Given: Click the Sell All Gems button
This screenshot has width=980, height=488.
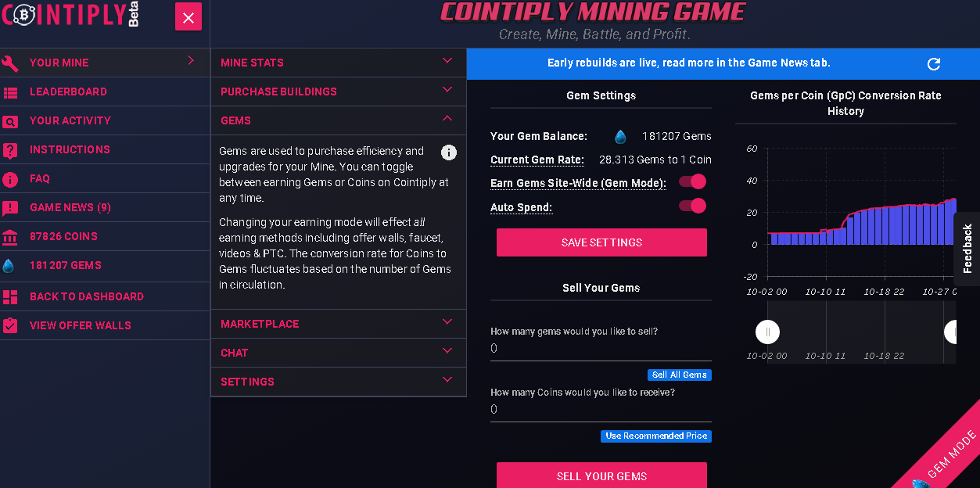Looking at the screenshot, I should pos(679,375).
